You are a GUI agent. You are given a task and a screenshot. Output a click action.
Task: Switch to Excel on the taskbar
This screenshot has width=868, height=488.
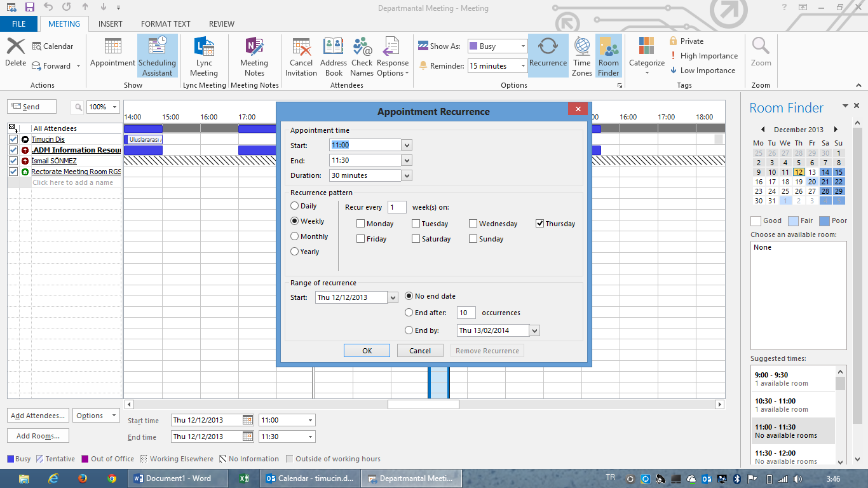pyautogui.click(x=243, y=478)
